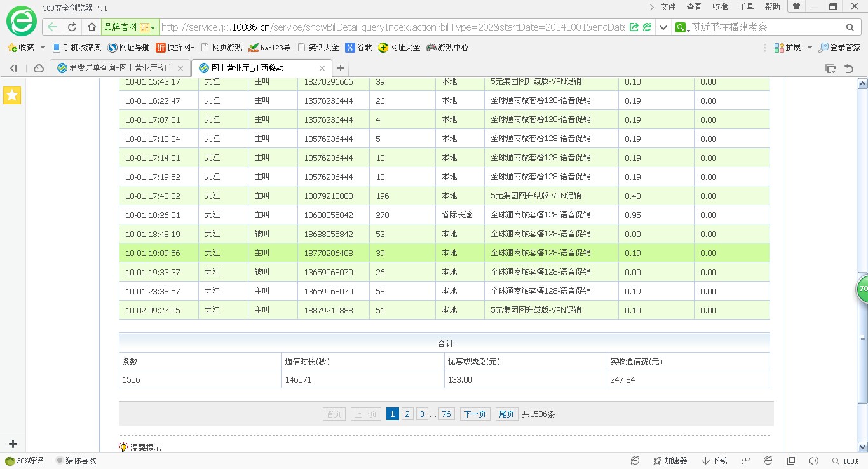Screen dimensions: 868x469
Task: Click the URL address bar field
Action: (x=393, y=27)
